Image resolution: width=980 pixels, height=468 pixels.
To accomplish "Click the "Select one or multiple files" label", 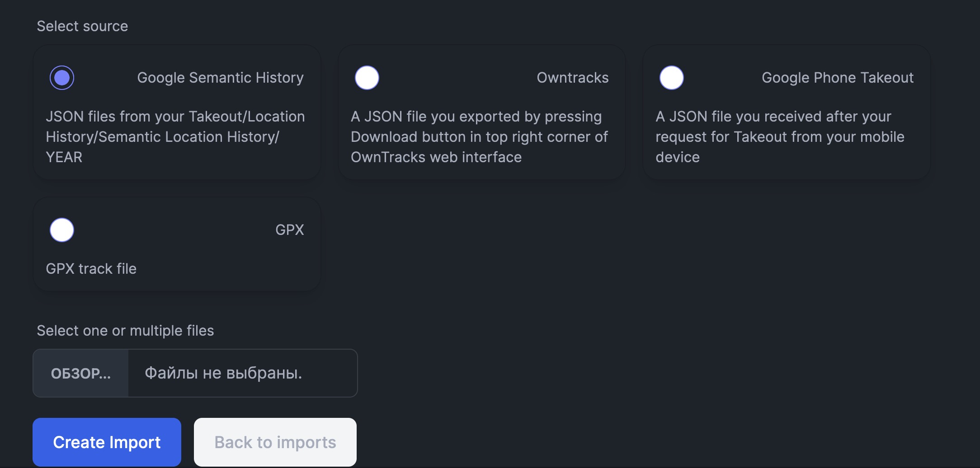I will coord(125,331).
